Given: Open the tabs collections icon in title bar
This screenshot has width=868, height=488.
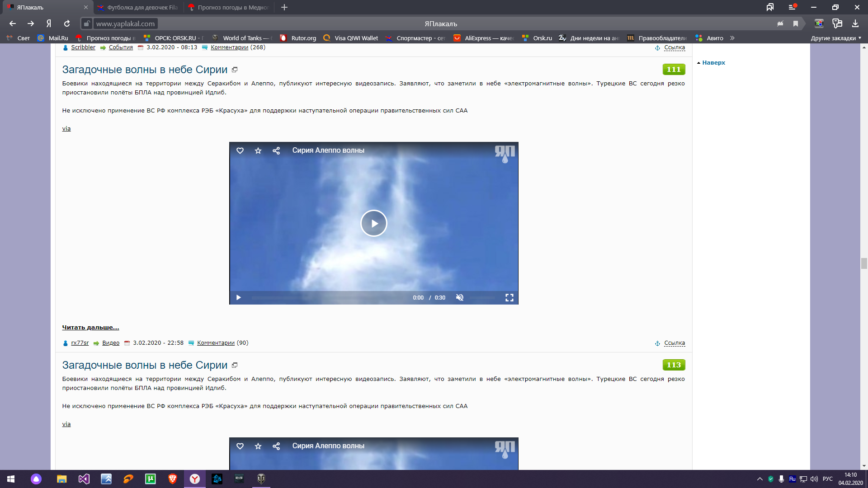Looking at the screenshot, I should tap(770, 7).
